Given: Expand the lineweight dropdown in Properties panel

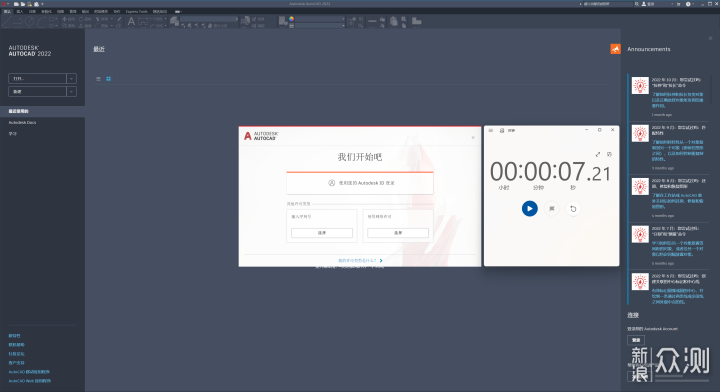Looking at the screenshot, I should click(x=343, y=26).
